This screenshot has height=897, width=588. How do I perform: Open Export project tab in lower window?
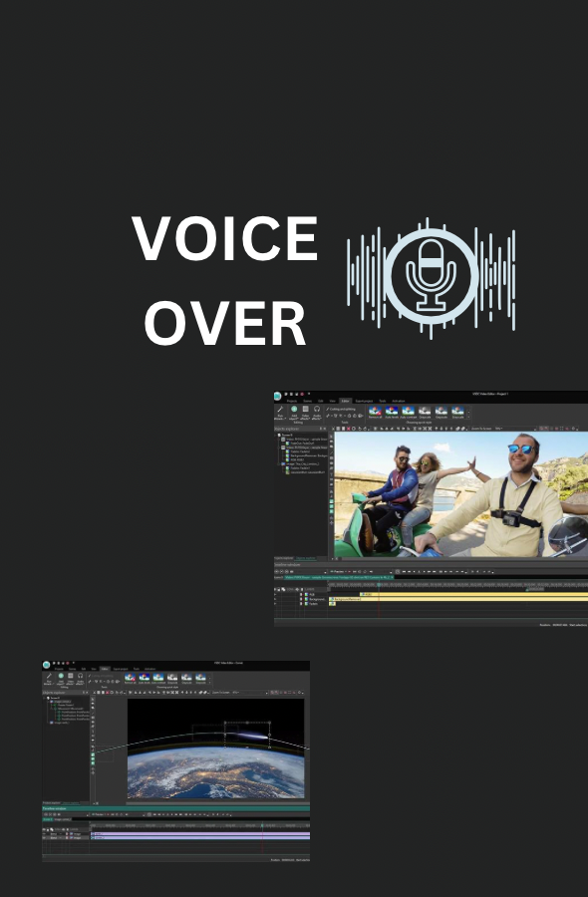pos(121,669)
